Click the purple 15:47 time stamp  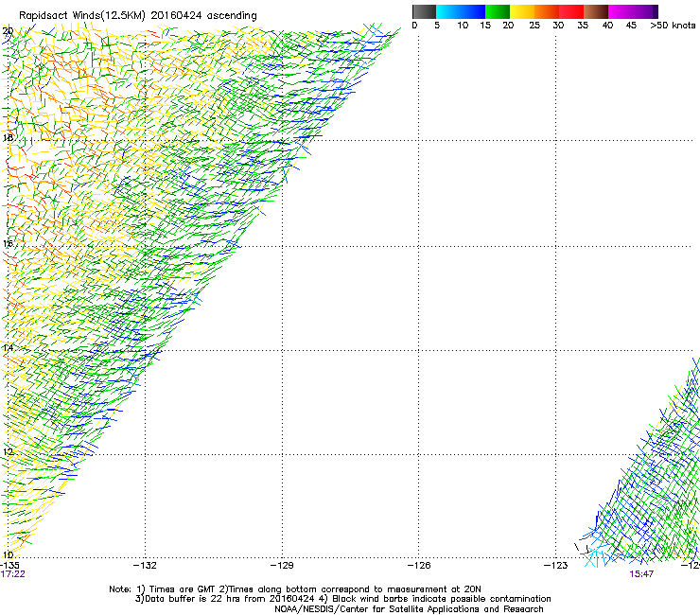(641, 574)
